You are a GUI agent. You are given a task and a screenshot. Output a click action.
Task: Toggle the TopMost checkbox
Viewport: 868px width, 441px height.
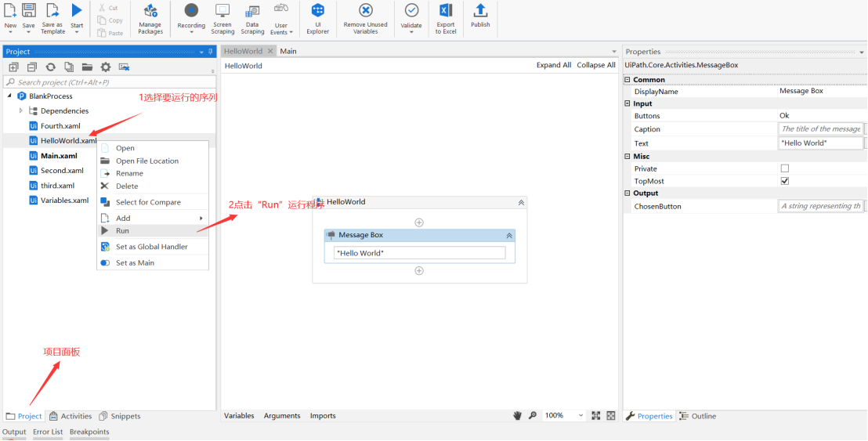click(x=784, y=181)
